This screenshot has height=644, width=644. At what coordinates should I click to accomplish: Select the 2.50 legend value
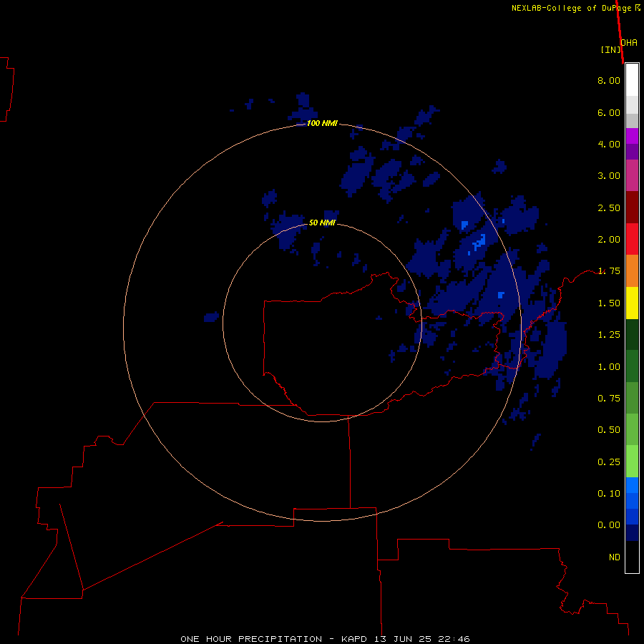point(609,208)
